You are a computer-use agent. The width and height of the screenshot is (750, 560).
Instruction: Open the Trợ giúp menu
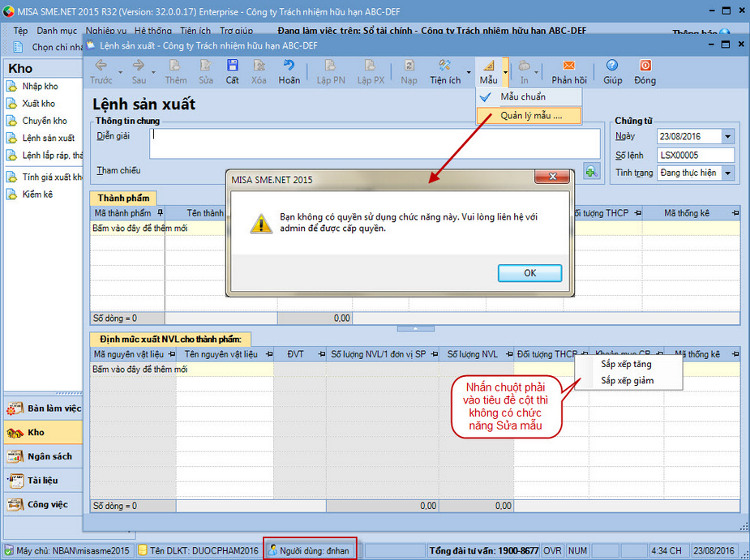(x=236, y=31)
